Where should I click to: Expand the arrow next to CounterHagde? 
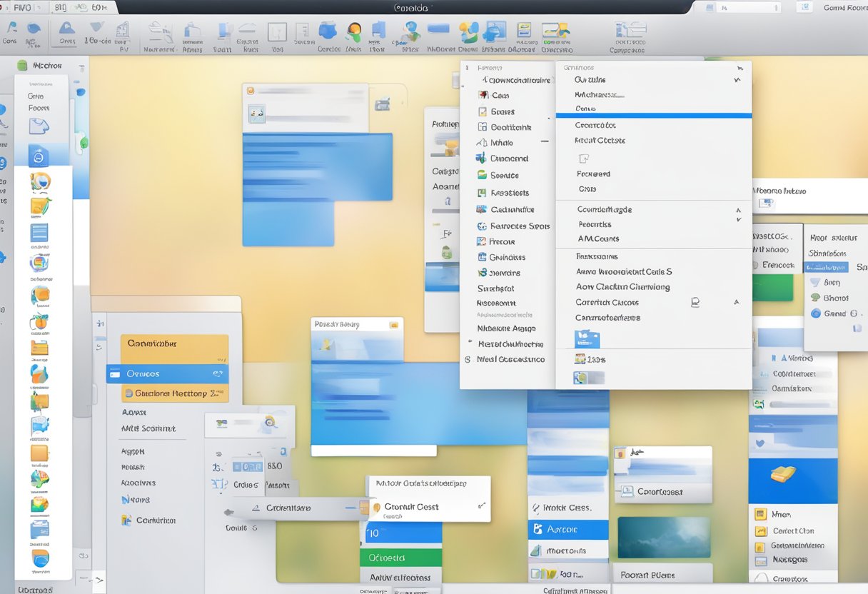coord(738,209)
